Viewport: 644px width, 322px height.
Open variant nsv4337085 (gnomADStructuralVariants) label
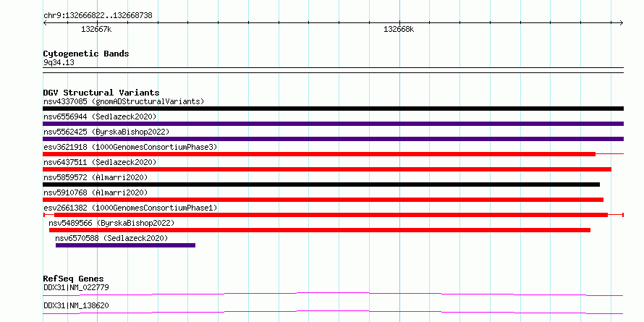[x=124, y=101]
